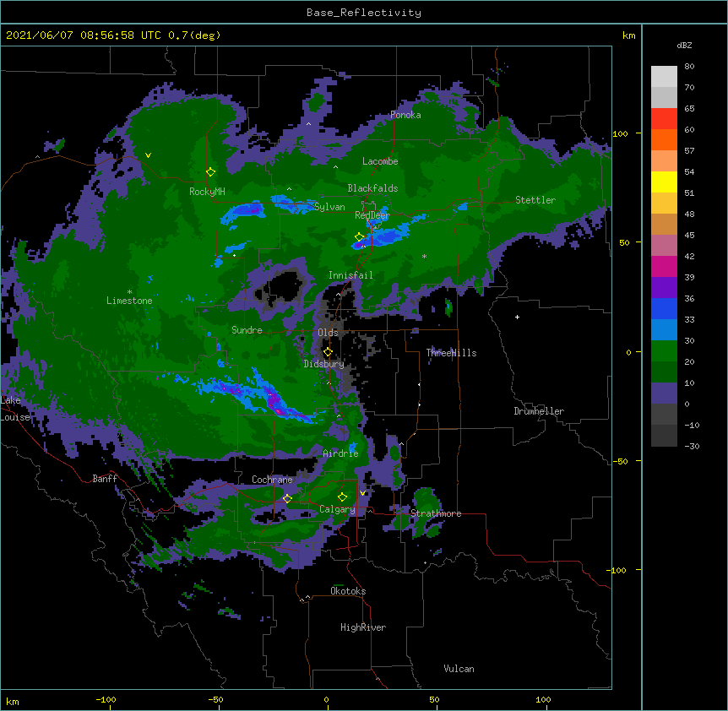The image size is (728, 711).
Task: Select the -30 value in the dBZ legend
Action: (692, 446)
